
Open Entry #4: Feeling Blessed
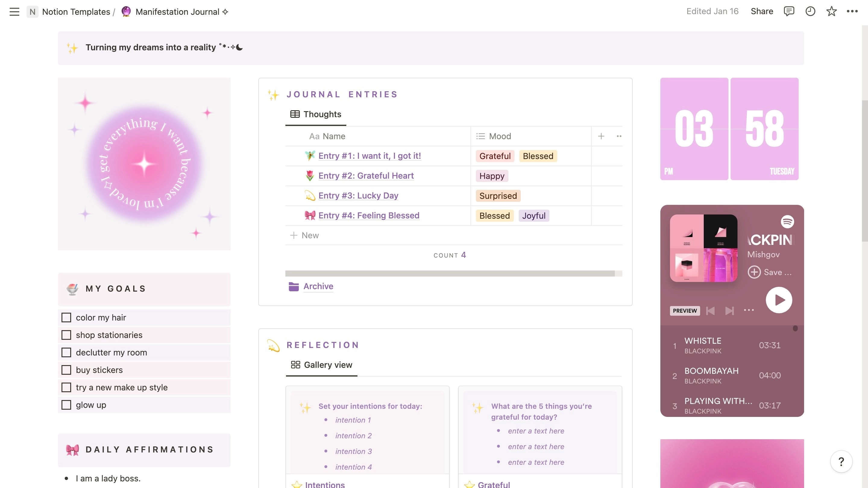pos(369,215)
